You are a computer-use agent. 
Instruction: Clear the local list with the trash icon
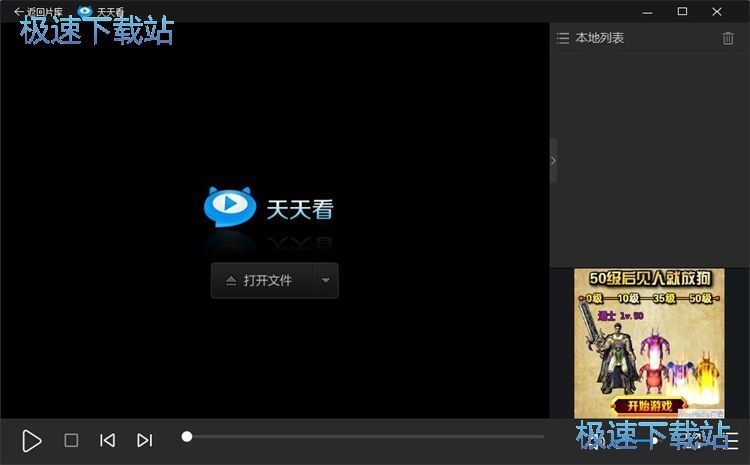[728, 38]
